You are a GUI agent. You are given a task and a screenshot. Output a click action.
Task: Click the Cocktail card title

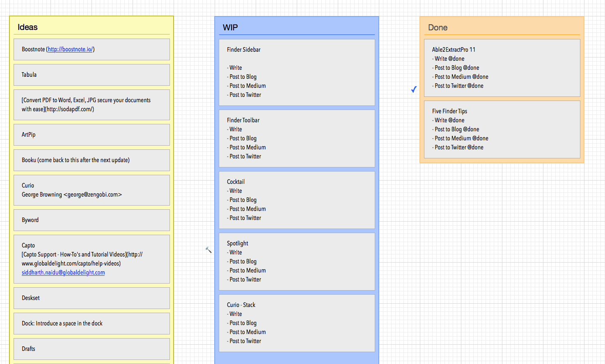click(236, 182)
